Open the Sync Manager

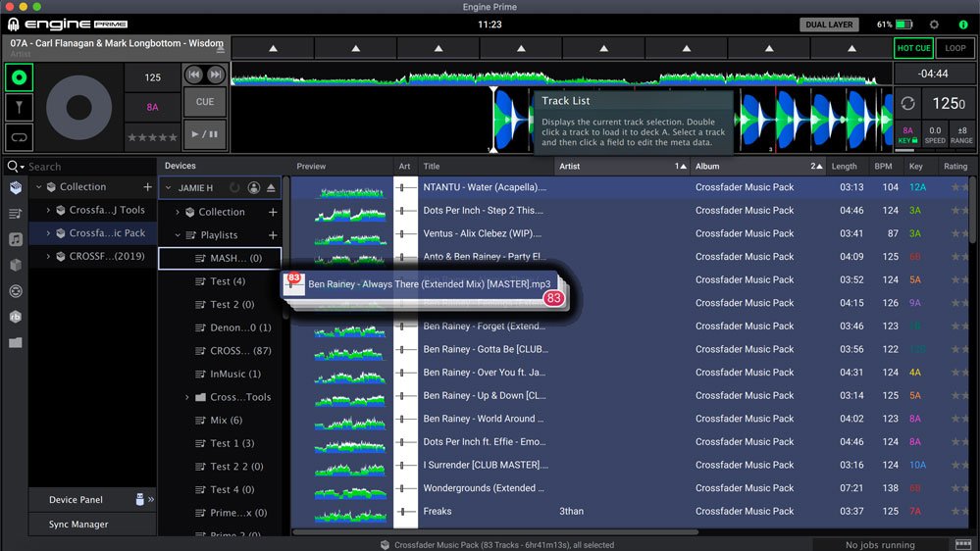pyautogui.click(x=91, y=525)
